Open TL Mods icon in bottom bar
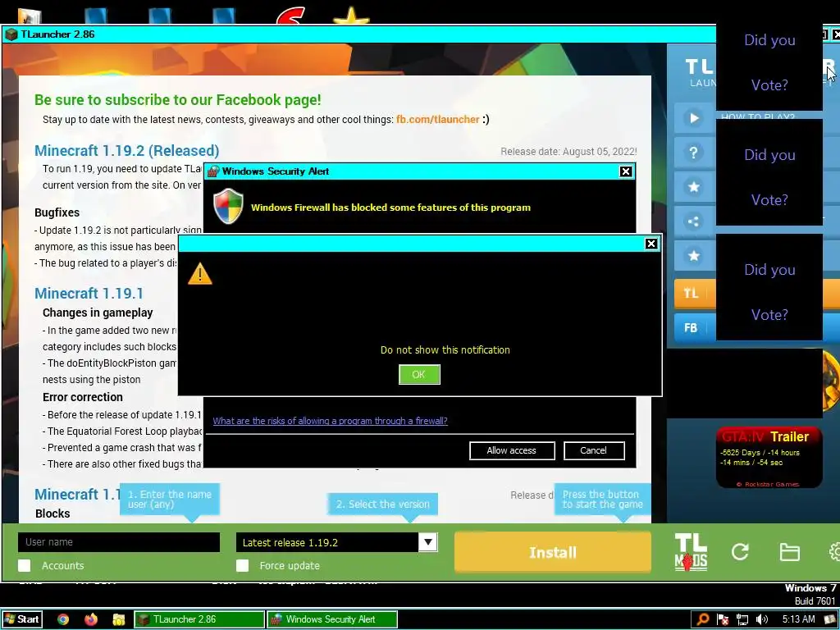Viewport: 840px width, 630px height. (691, 552)
